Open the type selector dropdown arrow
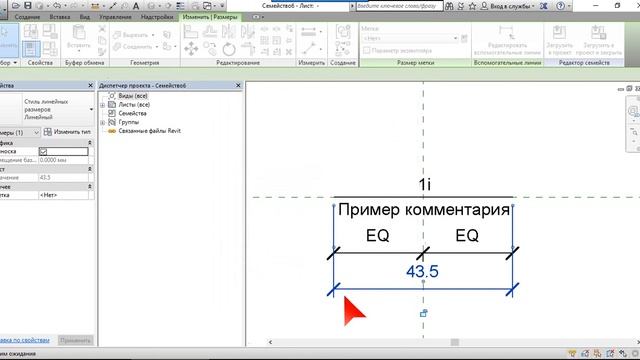This screenshot has width=640, height=360. click(x=91, y=109)
